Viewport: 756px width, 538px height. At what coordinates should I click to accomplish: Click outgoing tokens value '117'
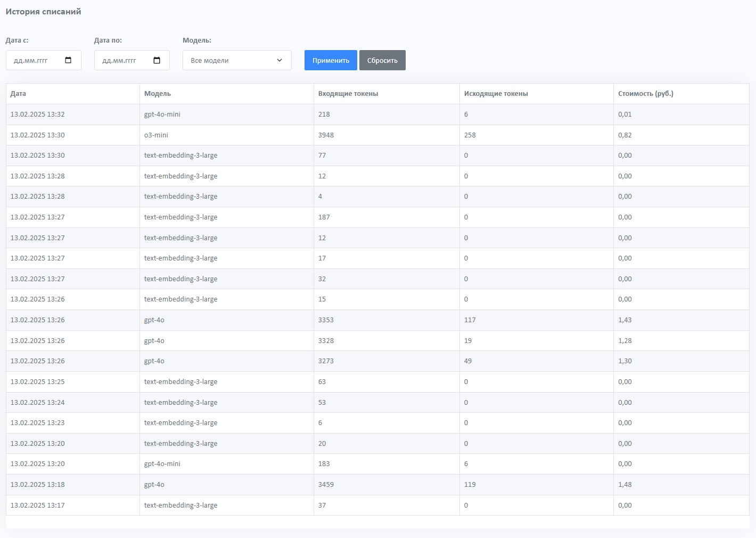pyautogui.click(x=470, y=320)
